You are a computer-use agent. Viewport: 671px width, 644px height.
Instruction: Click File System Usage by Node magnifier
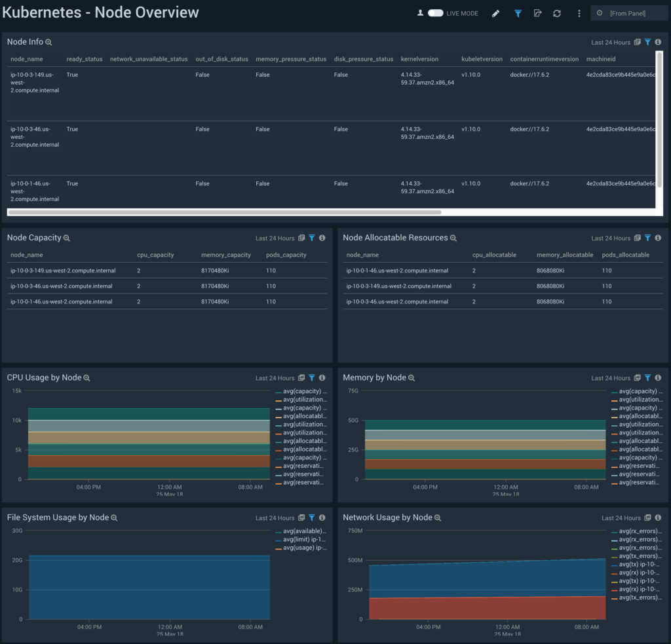pos(114,518)
